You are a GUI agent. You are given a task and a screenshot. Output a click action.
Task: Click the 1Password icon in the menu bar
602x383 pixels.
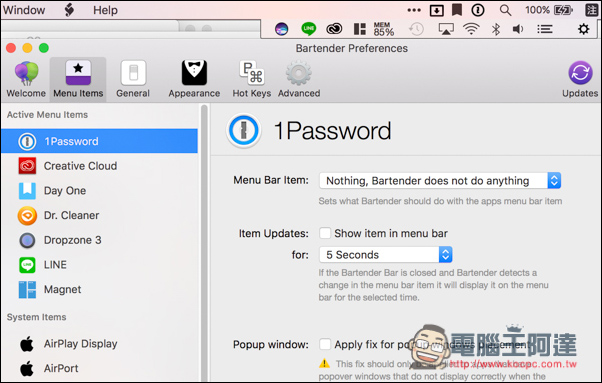click(478, 10)
